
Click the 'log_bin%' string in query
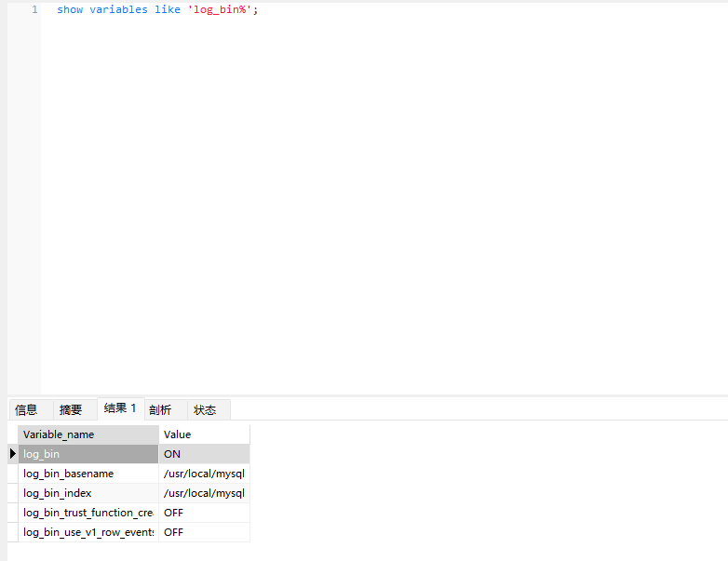pos(220,9)
